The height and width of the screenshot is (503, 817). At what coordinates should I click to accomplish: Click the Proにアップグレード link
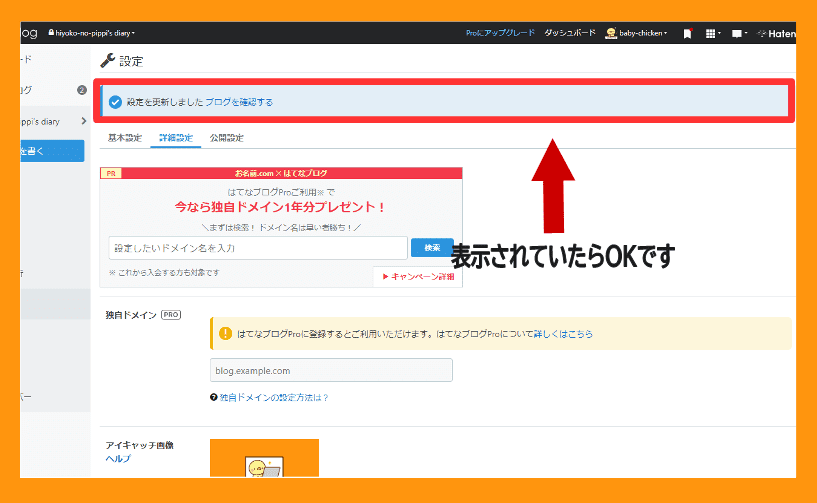tap(500, 33)
